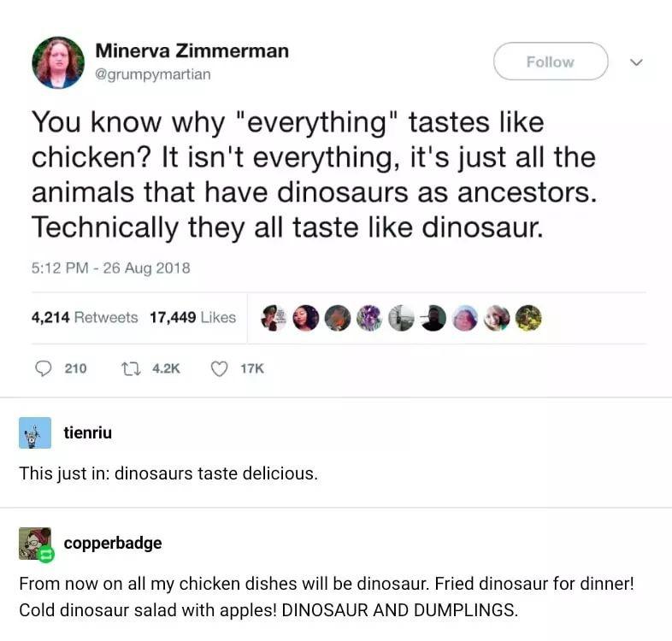Open the chevron menu beside Follow
Screen dimensions: 672x641
pyautogui.click(x=636, y=62)
